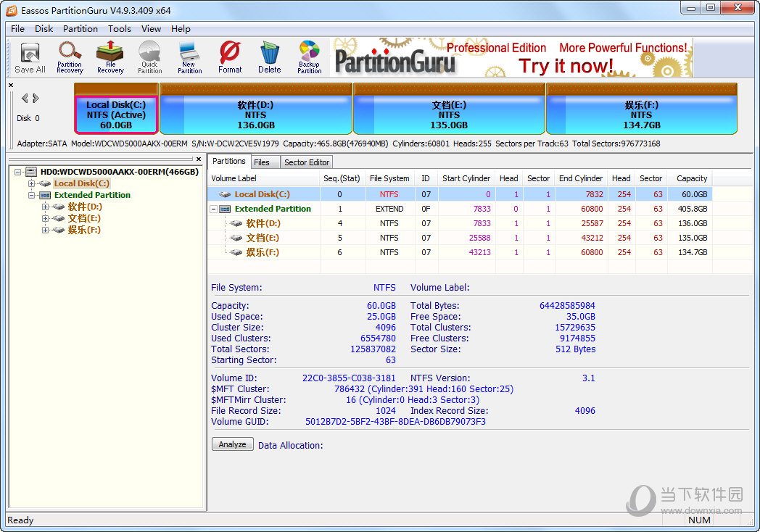The width and height of the screenshot is (760, 532).
Task: Click the Delete partition icon
Action: point(270,58)
